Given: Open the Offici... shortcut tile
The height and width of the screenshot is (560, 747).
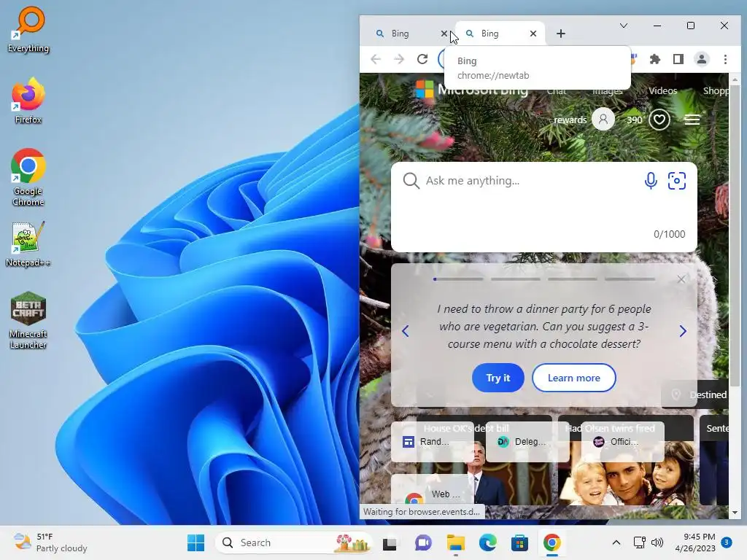Looking at the screenshot, I should click(623, 441).
